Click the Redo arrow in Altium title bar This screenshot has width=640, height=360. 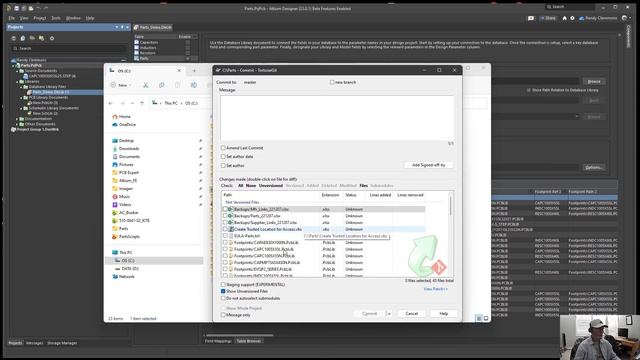(x=46, y=8)
